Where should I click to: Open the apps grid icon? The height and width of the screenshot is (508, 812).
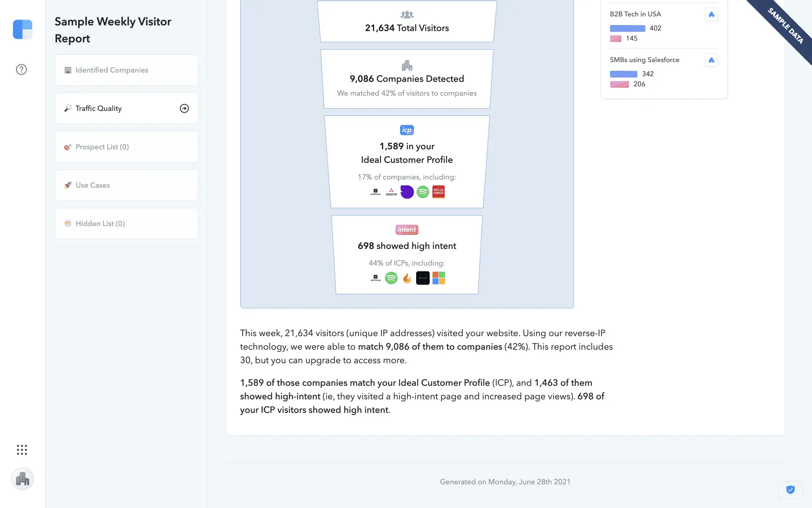coord(22,450)
